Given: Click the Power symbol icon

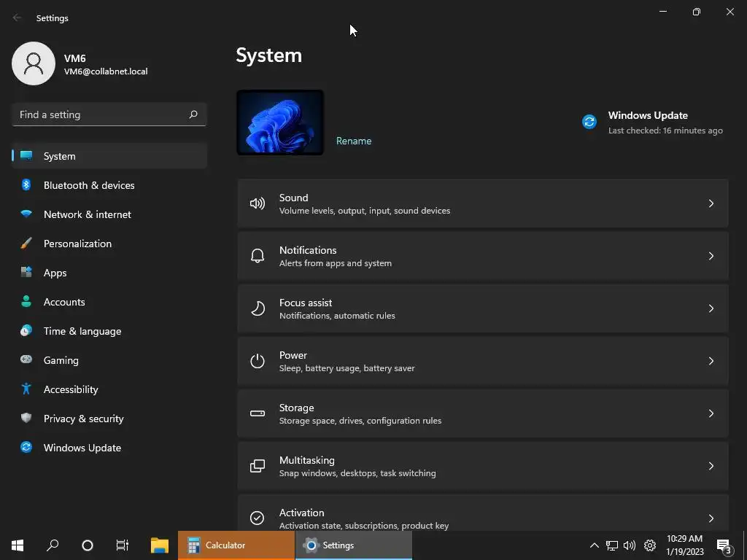Looking at the screenshot, I should pos(258,361).
